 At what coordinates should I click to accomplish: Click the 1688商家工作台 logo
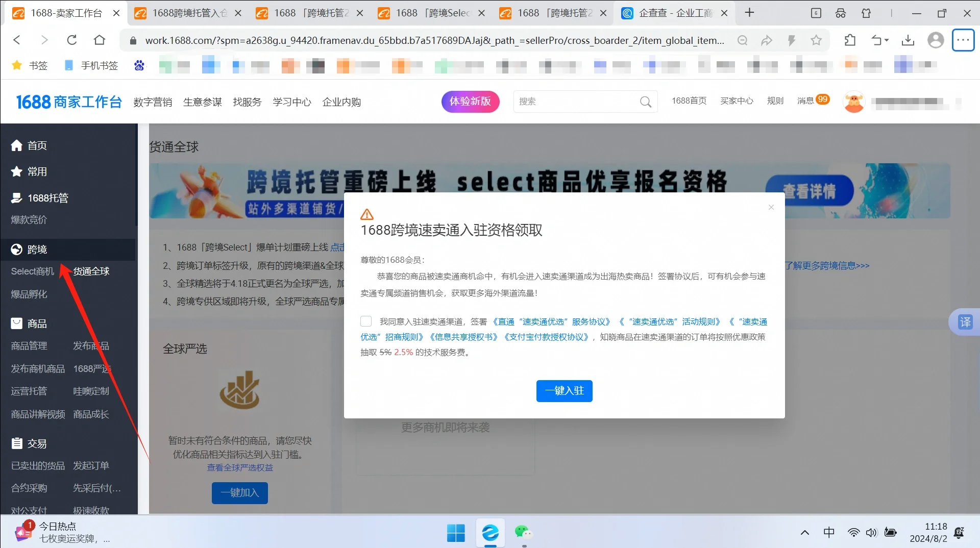point(69,102)
